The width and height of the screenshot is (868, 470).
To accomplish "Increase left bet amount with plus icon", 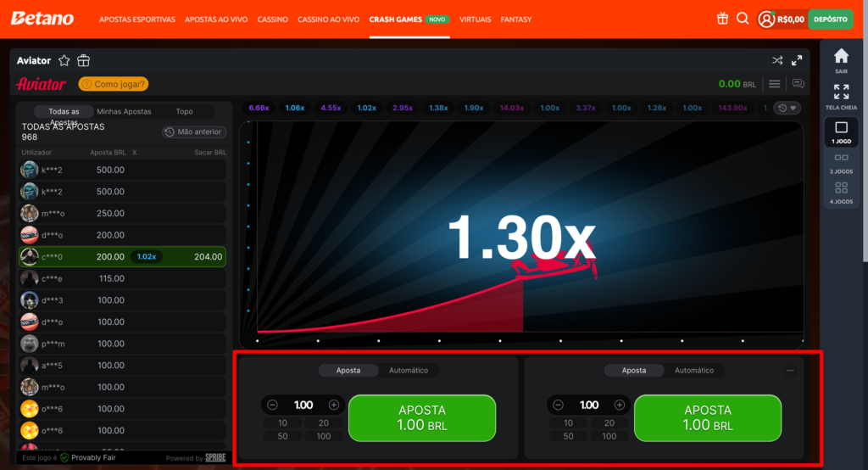I will [334, 406].
